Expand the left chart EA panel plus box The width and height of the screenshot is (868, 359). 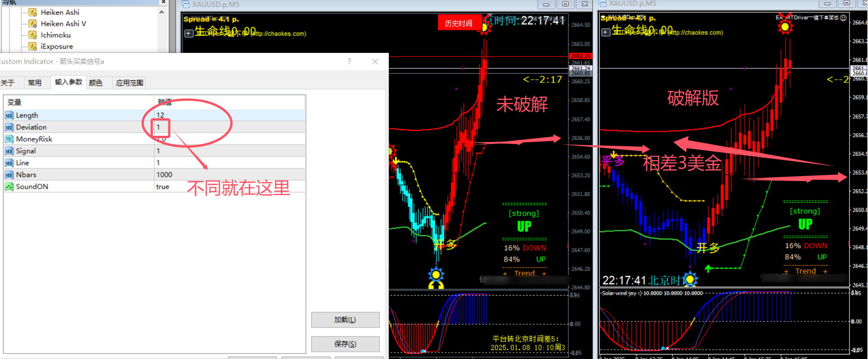(189, 33)
